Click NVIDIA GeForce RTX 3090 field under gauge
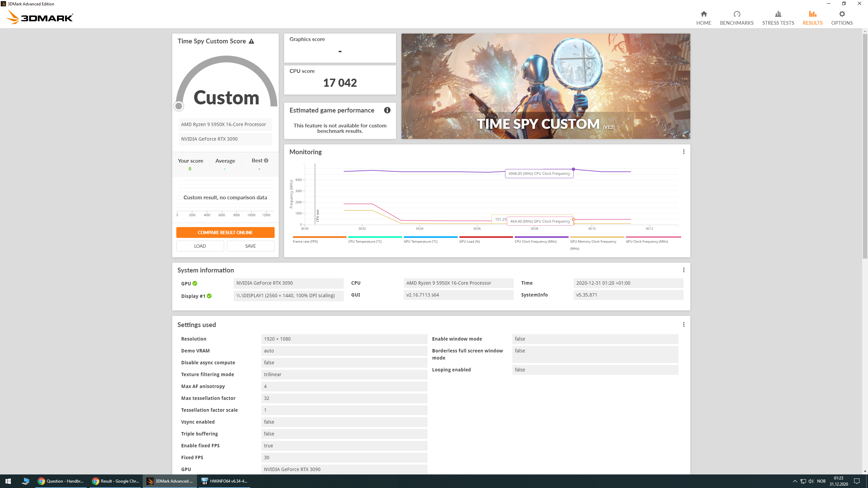The width and height of the screenshot is (868, 488). click(225, 139)
